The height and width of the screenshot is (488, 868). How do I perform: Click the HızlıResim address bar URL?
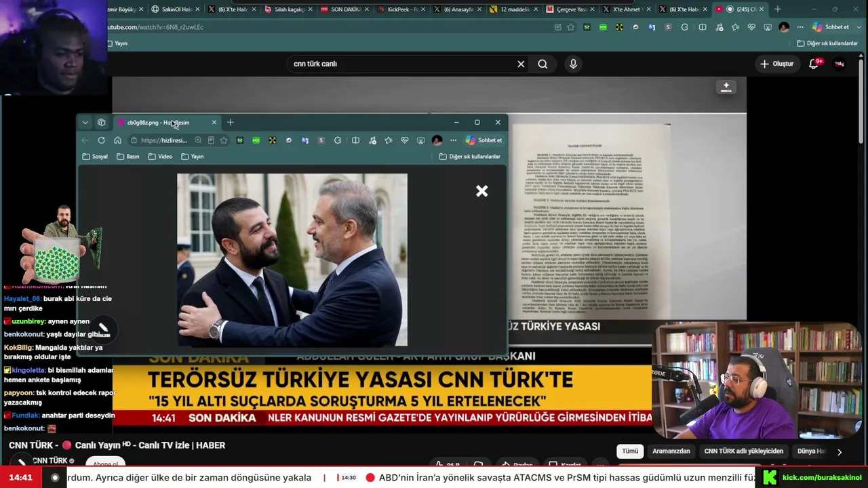[x=163, y=140]
